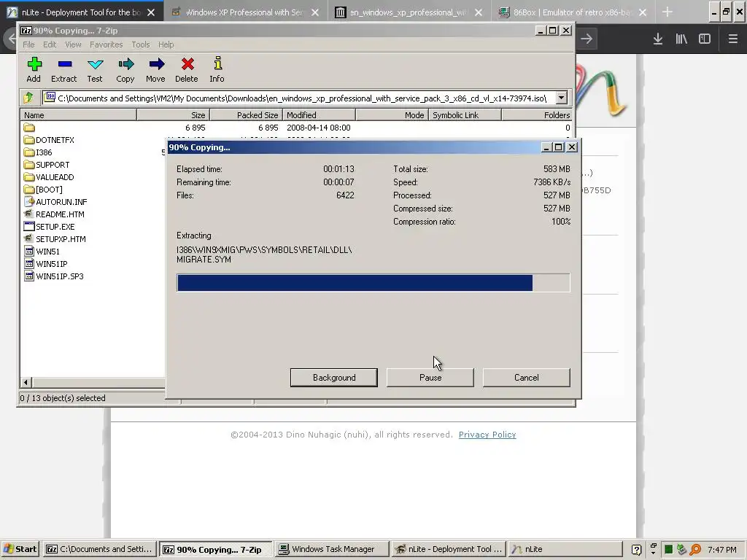747x560 pixels.
Task: Select the VALUEADD folder icon
Action: tap(29, 177)
